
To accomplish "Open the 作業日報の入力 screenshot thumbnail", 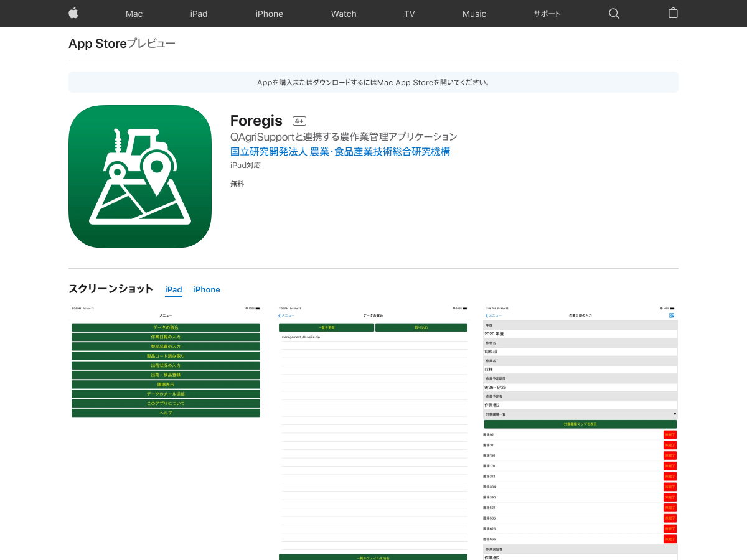I will pyautogui.click(x=580, y=432).
